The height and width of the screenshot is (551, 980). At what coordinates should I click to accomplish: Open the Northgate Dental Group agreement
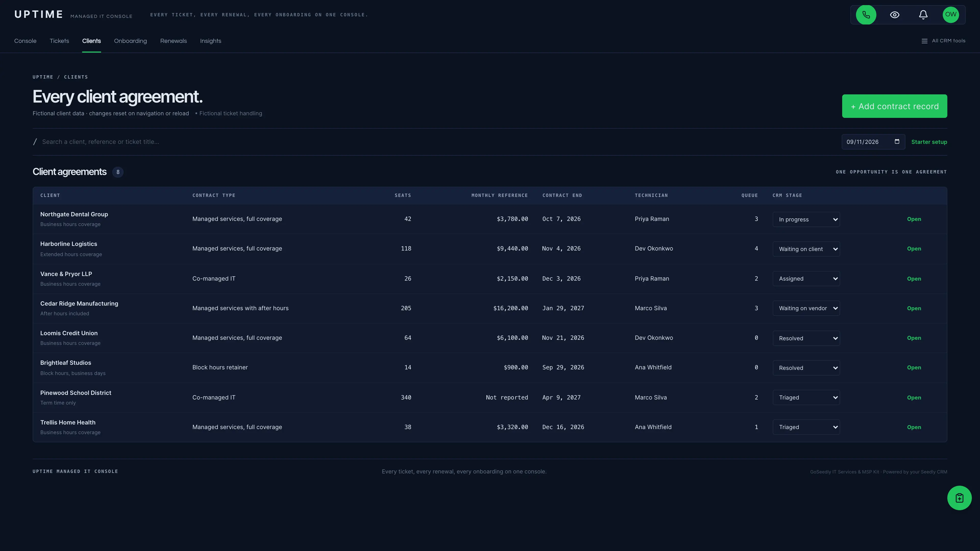pos(914,219)
